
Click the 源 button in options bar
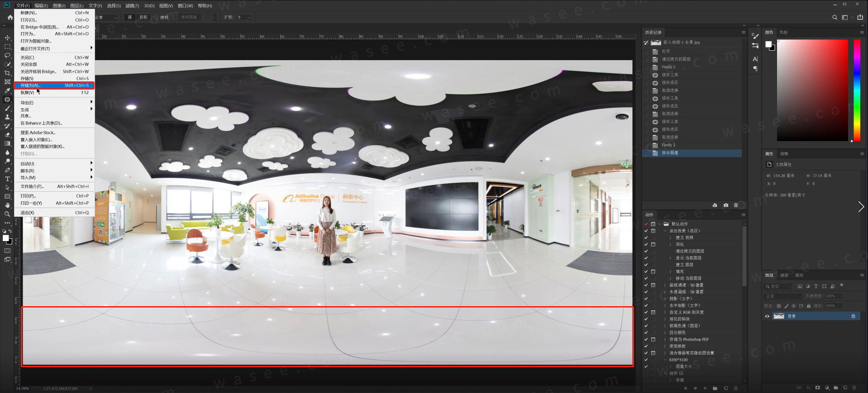coord(130,17)
